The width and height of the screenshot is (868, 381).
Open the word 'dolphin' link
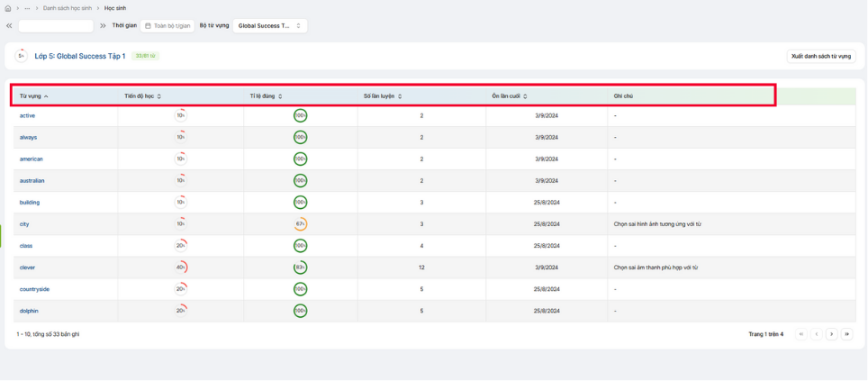coord(29,311)
